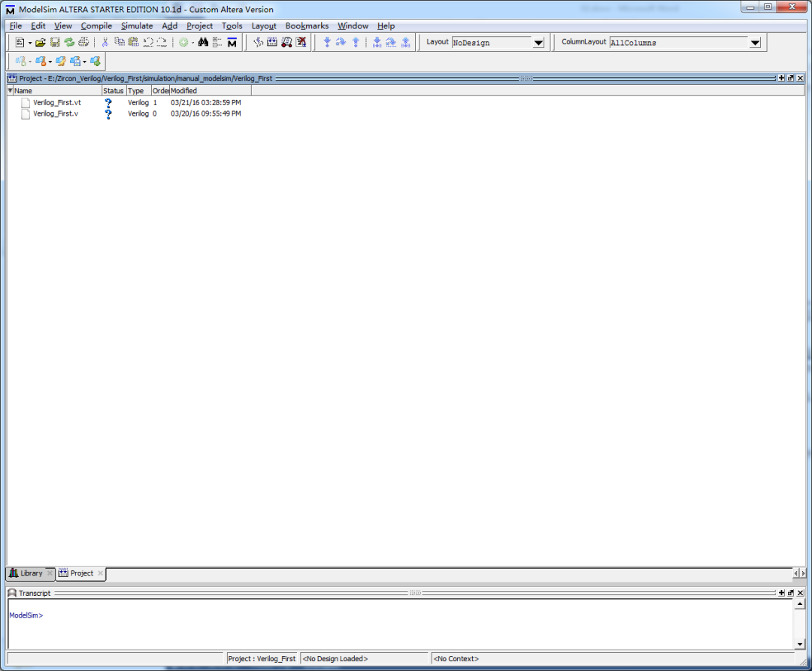Click second-row icon with orange circle
The width and height of the screenshot is (812, 671).
41,61
